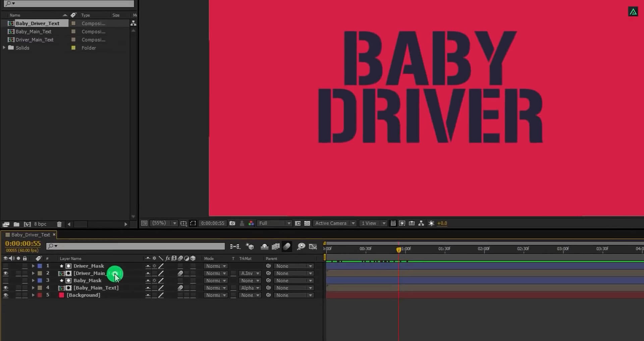Toggle Pixel Aspect Ratio Correction icon
The height and width of the screenshot is (341, 644).
[x=393, y=223]
